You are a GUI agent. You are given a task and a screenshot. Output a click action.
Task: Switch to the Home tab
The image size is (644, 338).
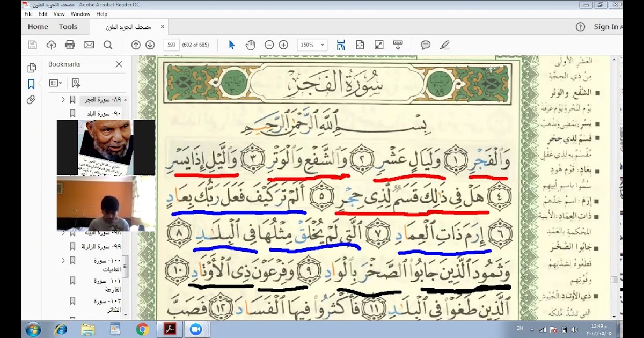pyautogui.click(x=38, y=27)
